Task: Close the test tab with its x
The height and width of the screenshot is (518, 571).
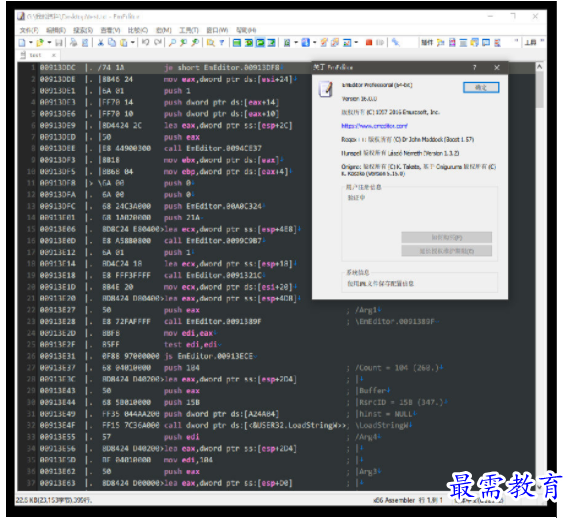Action: (54, 55)
